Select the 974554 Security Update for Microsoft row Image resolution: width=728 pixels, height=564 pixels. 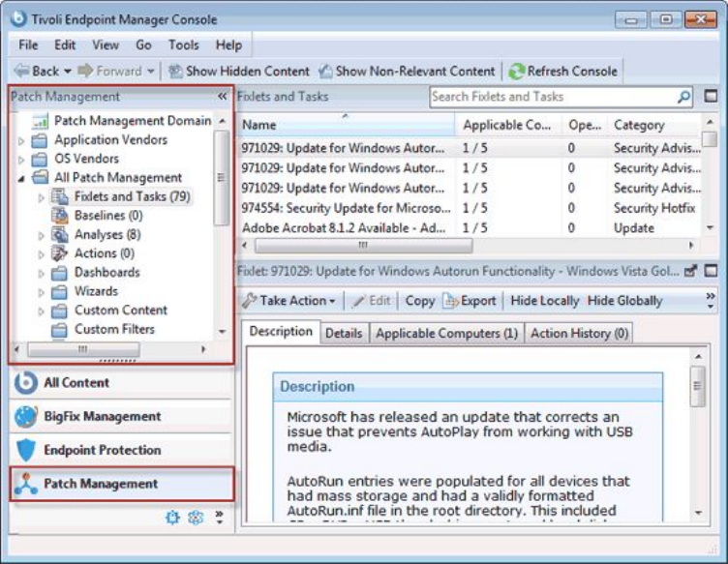pos(469,208)
